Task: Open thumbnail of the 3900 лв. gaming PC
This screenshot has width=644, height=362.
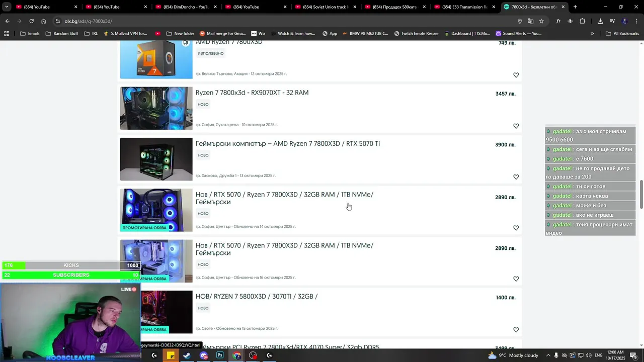Action: pos(156,159)
